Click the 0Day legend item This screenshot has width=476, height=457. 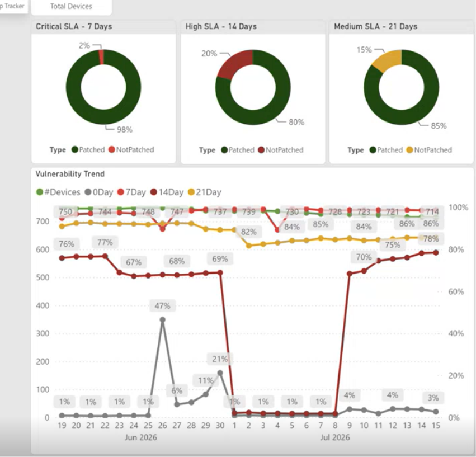(99, 192)
